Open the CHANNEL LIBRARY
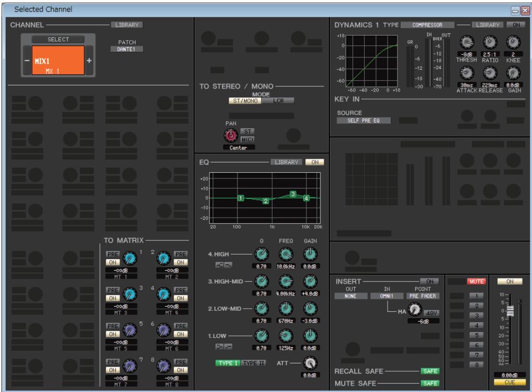 127,25
